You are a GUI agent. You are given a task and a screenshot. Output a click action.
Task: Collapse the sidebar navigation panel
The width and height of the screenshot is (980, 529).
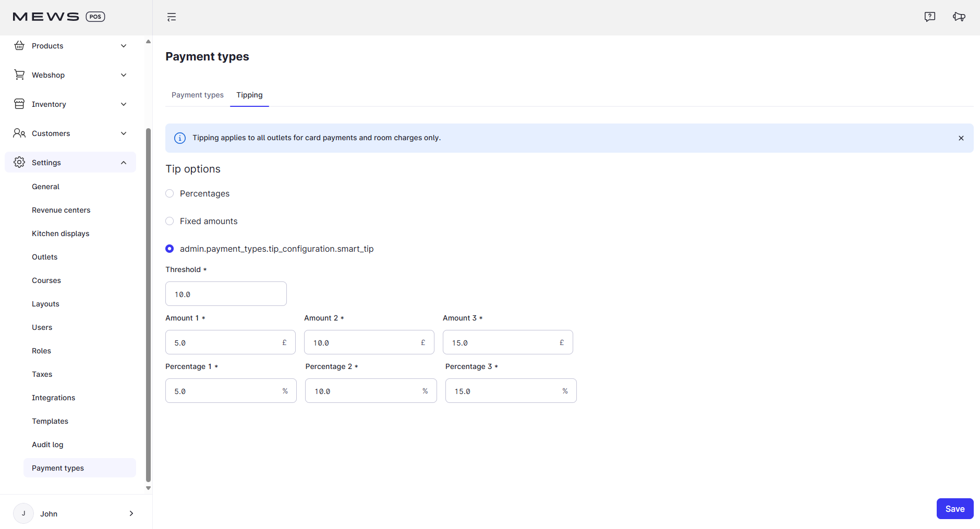pos(172,17)
